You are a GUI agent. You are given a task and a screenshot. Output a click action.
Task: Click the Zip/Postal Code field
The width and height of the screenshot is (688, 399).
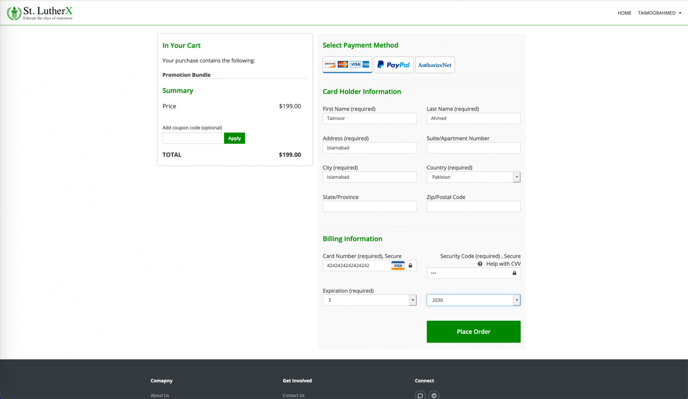point(473,206)
